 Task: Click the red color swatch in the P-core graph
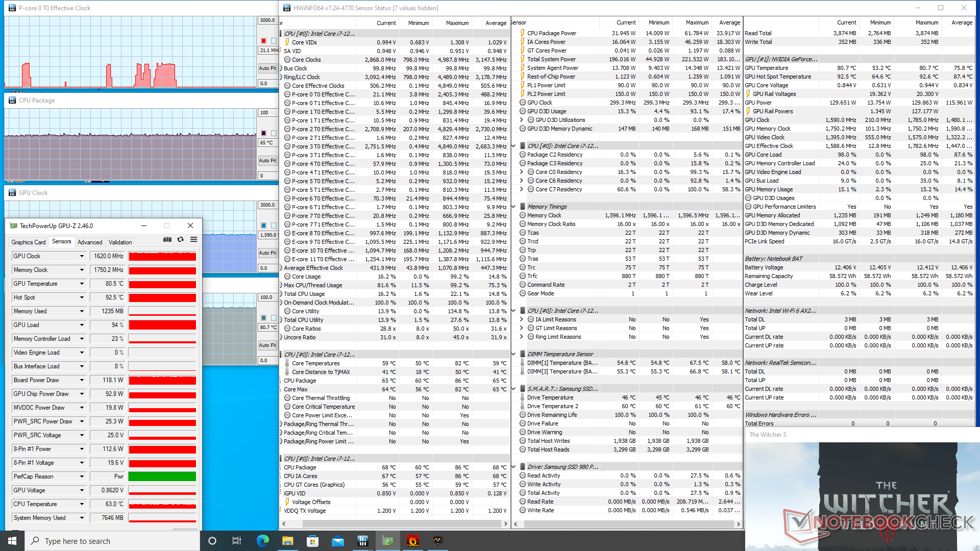[x=264, y=41]
